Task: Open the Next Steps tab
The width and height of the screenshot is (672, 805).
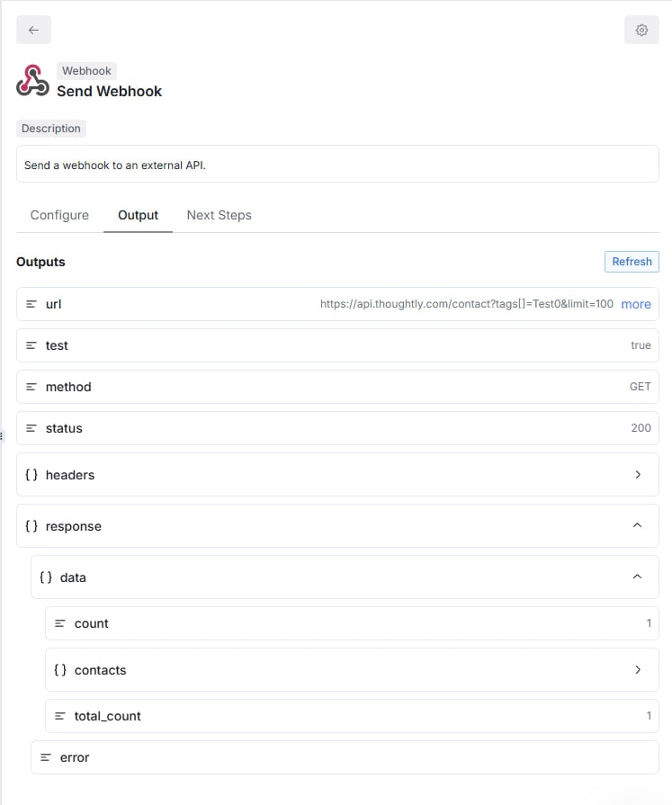Action: tap(219, 215)
